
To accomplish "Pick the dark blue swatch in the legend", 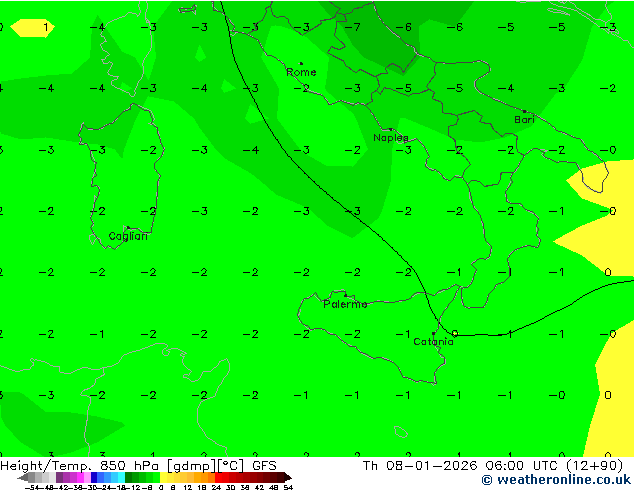I will pyautogui.click(x=94, y=478).
